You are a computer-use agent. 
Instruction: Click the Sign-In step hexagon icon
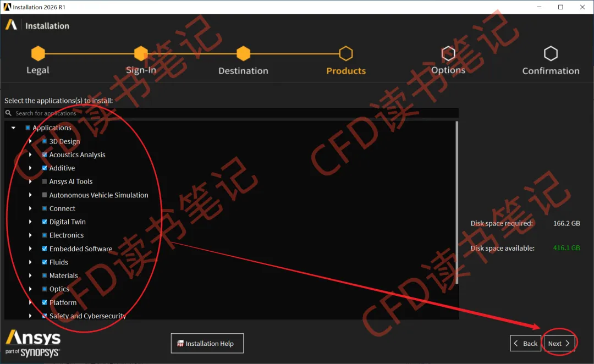coord(141,53)
